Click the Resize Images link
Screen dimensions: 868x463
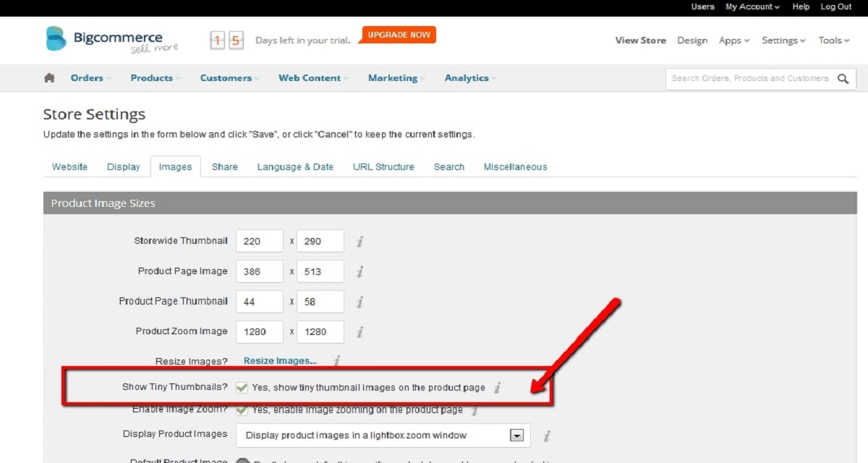click(280, 360)
